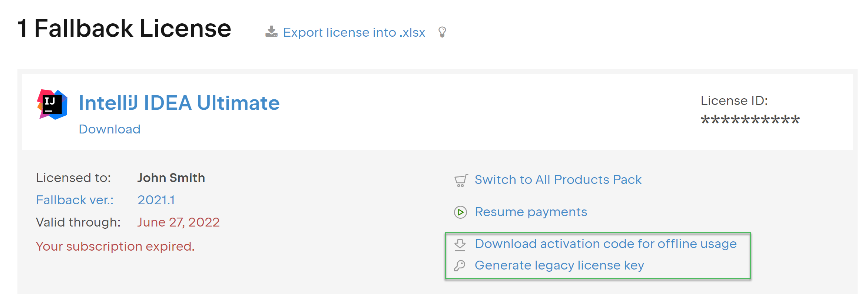Select the 2021.1 fallback version link

[156, 200]
